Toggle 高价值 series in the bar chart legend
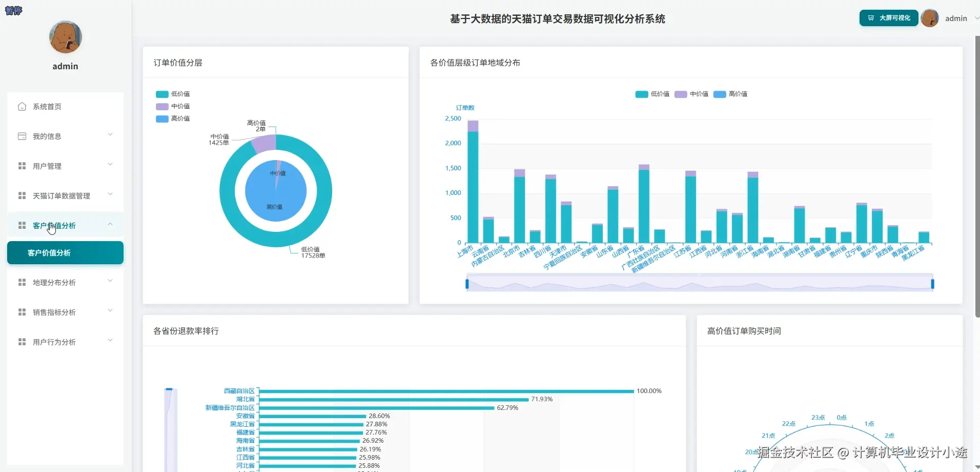Image resolution: width=980 pixels, height=472 pixels. point(730,94)
